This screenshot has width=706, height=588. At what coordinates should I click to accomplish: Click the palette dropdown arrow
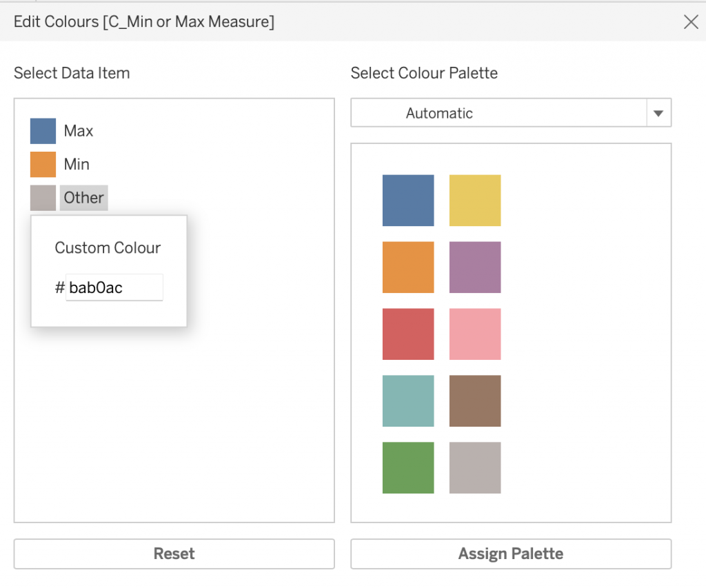click(658, 113)
